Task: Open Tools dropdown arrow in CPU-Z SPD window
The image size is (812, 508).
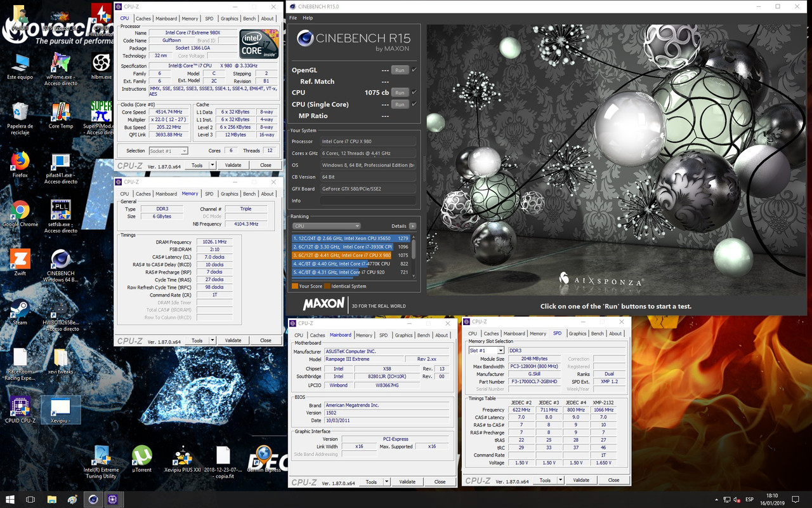Action: click(561, 480)
